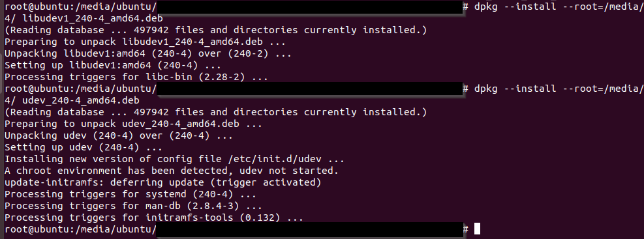Click the 'root@ubuntu:/media/ubuntu/' text on the bottom prompt

coord(80,229)
